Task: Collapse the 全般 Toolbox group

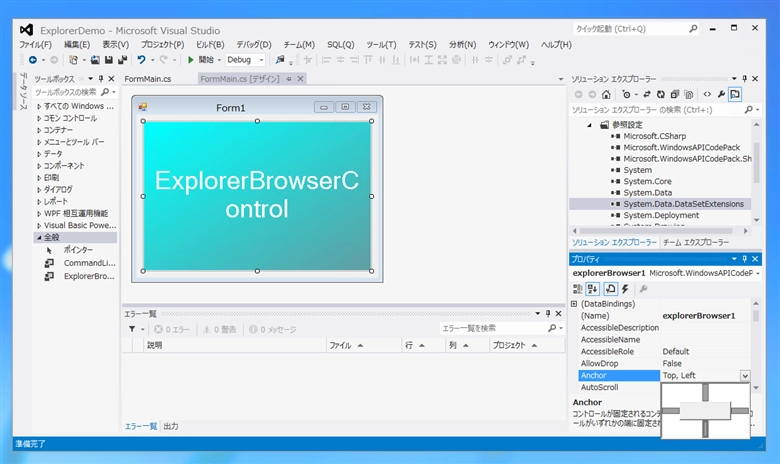Action: (x=39, y=237)
